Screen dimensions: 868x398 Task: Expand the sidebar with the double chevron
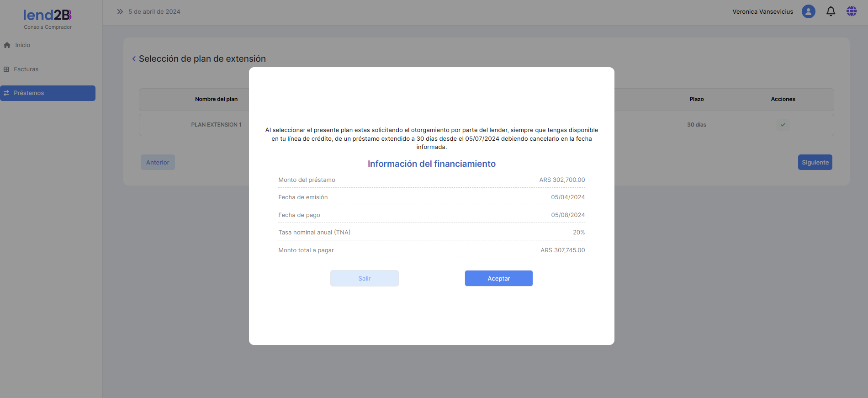120,11
